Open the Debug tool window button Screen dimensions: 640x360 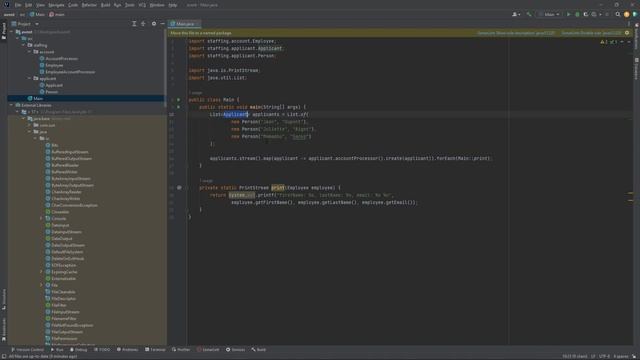(78, 350)
